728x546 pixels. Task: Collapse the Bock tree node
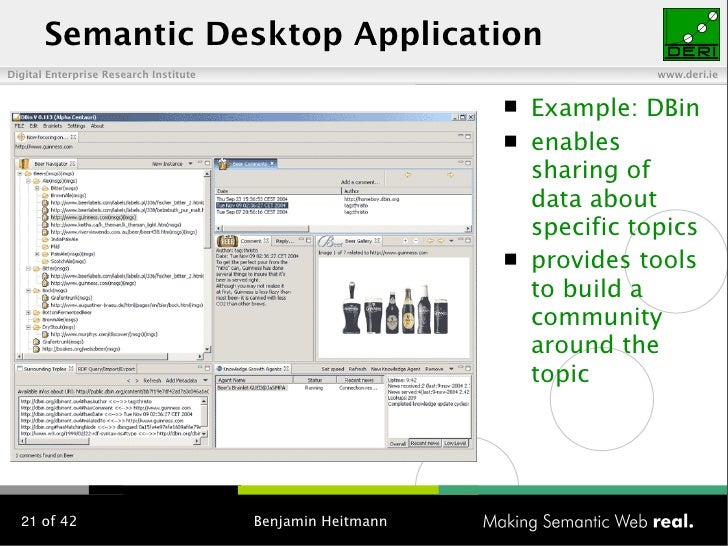click(28, 291)
